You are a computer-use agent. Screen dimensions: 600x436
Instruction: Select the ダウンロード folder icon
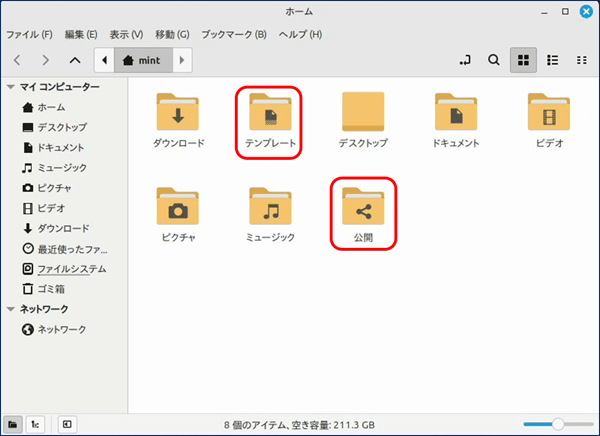(178, 112)
